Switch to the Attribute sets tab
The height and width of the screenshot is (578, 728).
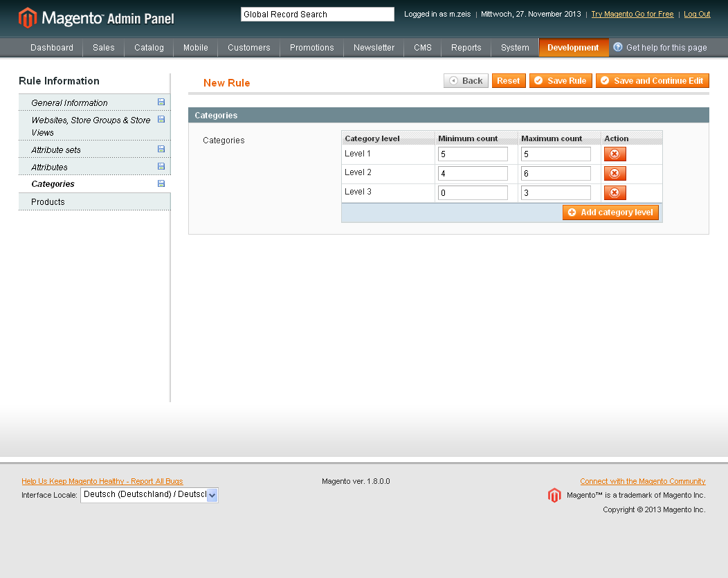[x=95, y=150]
